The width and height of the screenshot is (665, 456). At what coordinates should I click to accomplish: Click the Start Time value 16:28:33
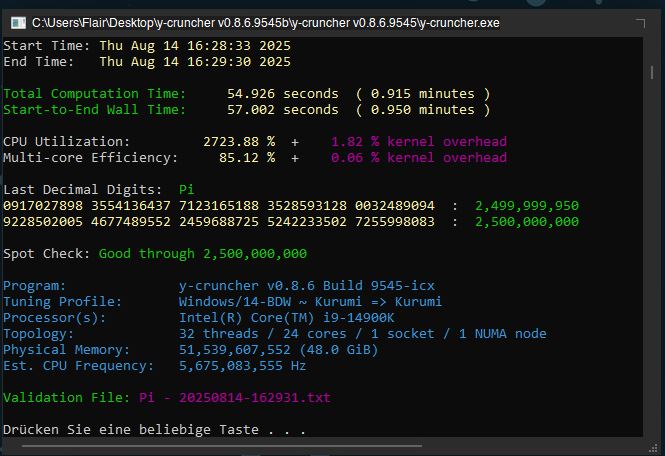(219, 45)
